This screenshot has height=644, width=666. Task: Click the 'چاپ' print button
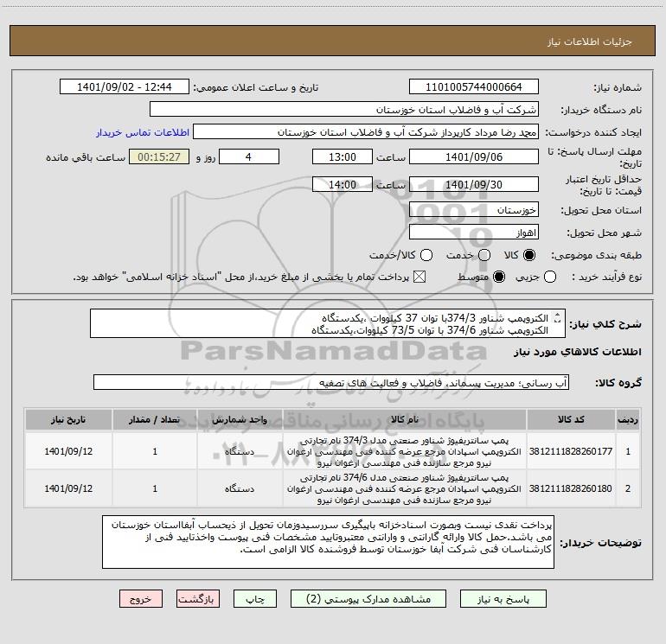(255, 598)
